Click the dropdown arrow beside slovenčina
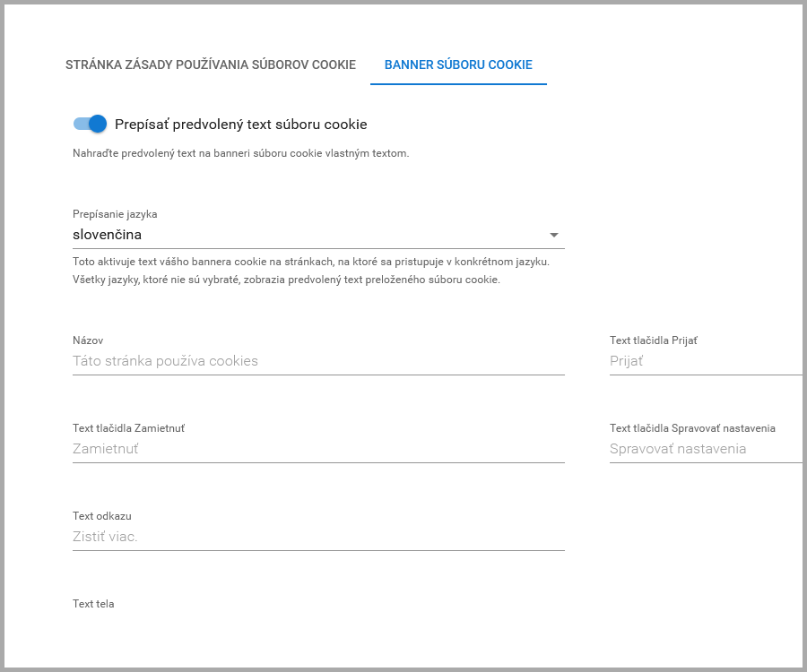 553,236
